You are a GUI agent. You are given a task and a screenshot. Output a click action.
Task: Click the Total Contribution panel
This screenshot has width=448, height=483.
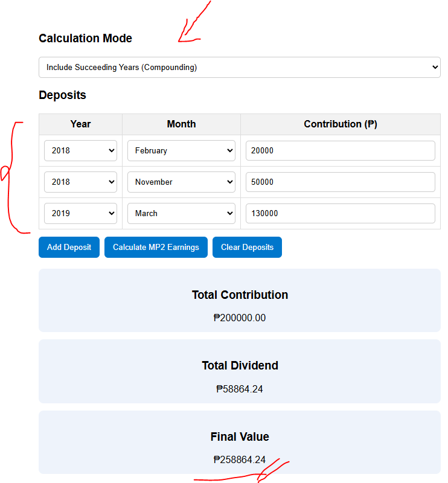coord(239,299)
